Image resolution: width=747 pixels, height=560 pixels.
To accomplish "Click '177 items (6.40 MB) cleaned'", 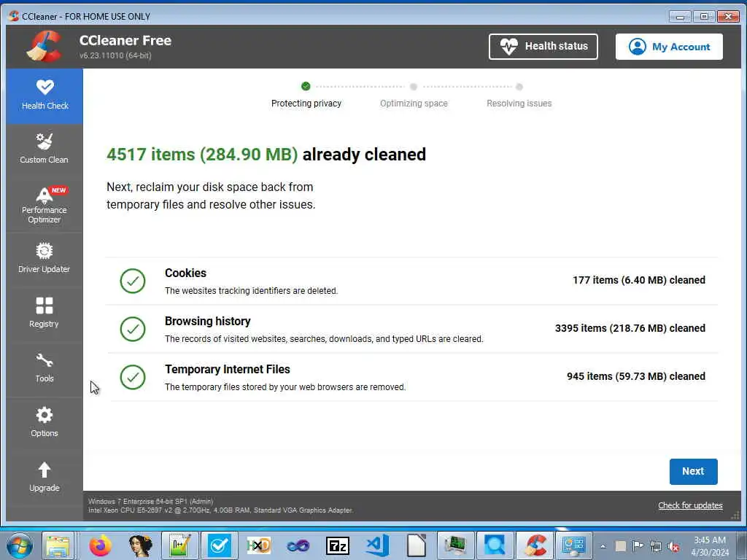I will (x=639, y=280).
